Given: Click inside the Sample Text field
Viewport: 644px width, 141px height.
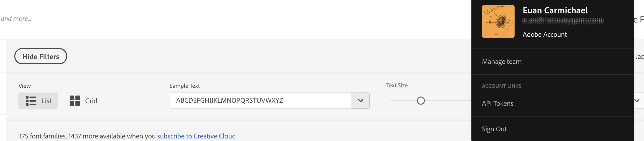Looking at the screenshot, I should tap(261, 101).
